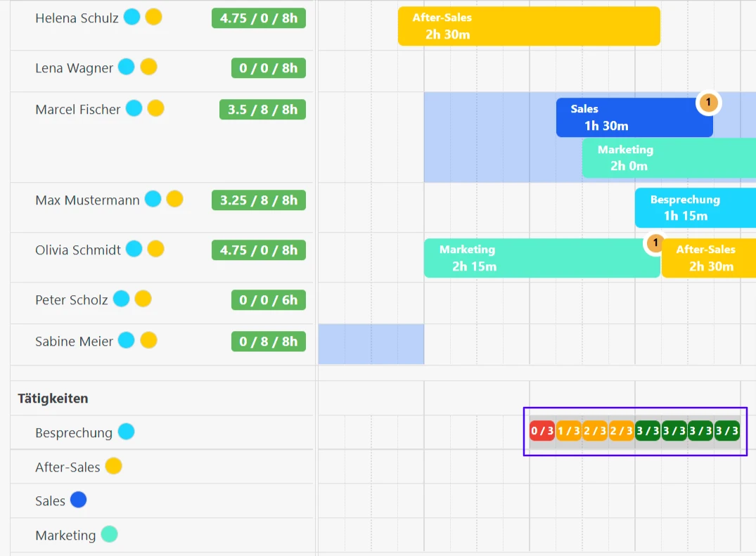Click Marcel Fischer's cyan activity dot
This screenshot has width=756, height=556.
(134, 109)
